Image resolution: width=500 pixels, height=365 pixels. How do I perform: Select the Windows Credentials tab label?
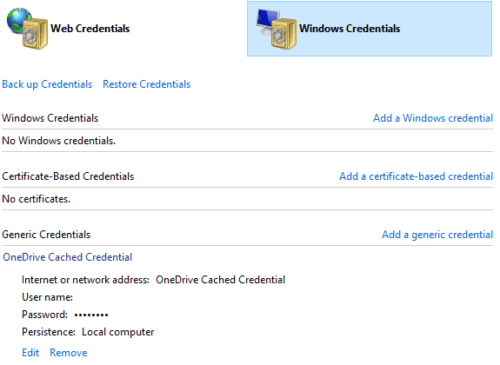point(349,29)
